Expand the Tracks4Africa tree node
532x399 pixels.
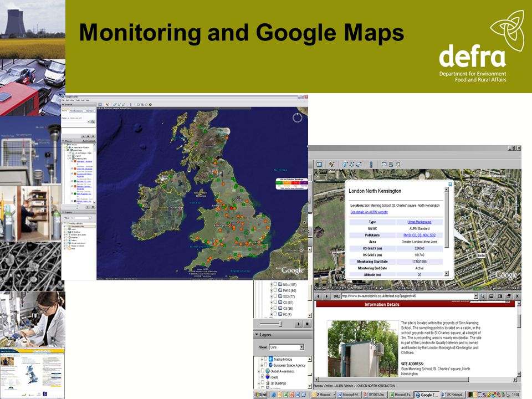(x=262, y=359)
